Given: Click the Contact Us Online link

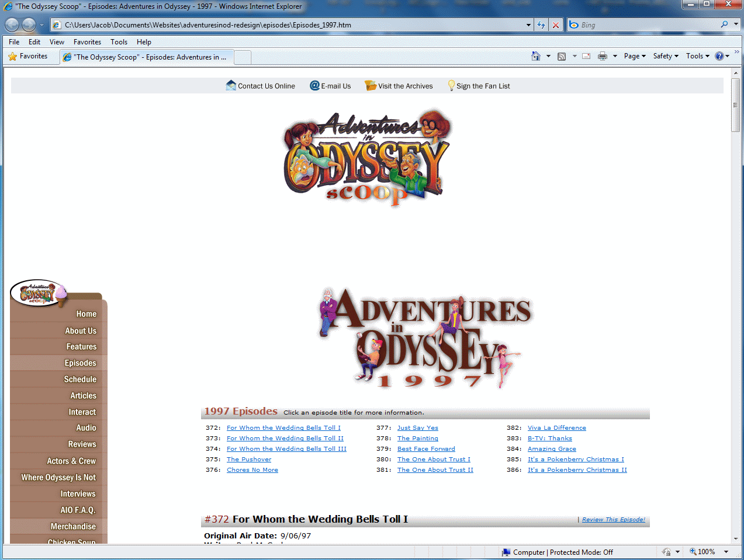Looking at the screenshot, I should tap(267, 86).
